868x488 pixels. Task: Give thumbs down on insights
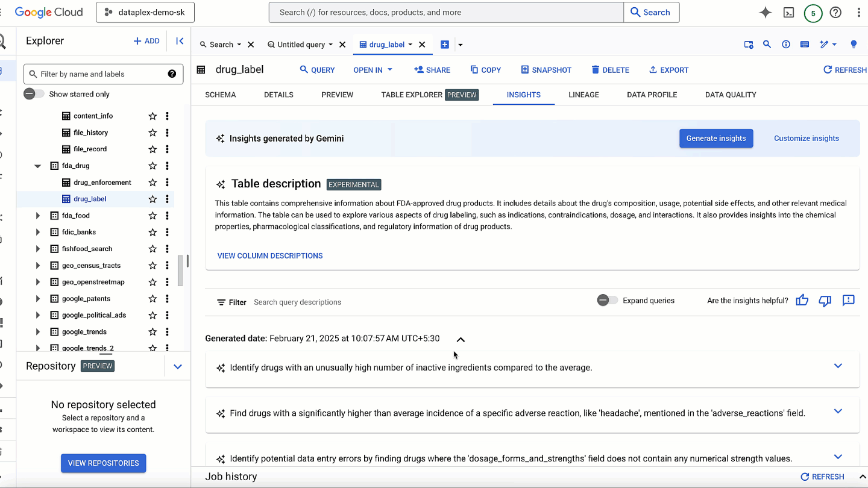[x=825, y=300]
